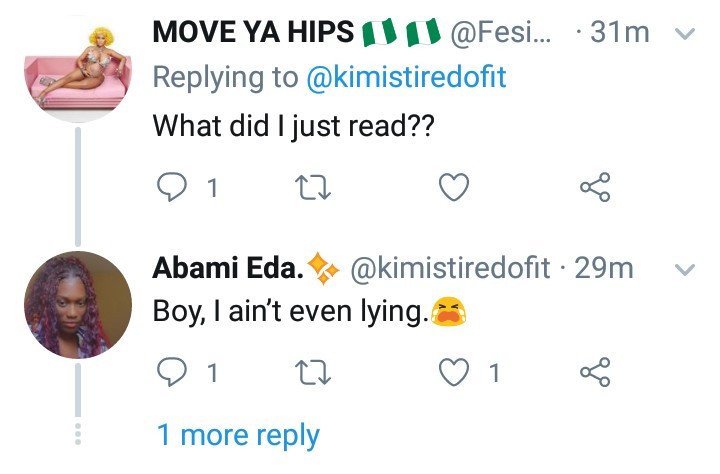Screen dimensions: 720x474
Task: Like Abami Eda's tweet with heart icon
Action: (x=454, y=372)
